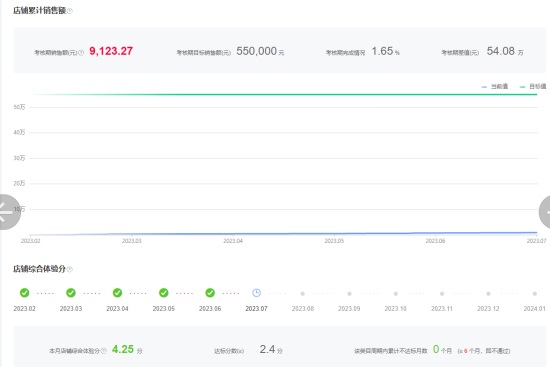
Task: Click the green 0 个月 failed-months value
Action: [x=442, y=349]
